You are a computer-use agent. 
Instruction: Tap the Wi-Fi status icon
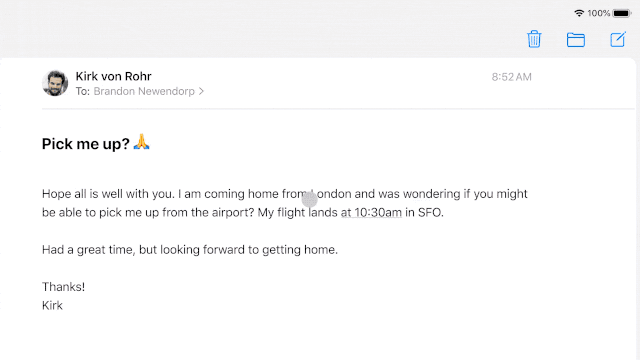[x=578, y=13]
